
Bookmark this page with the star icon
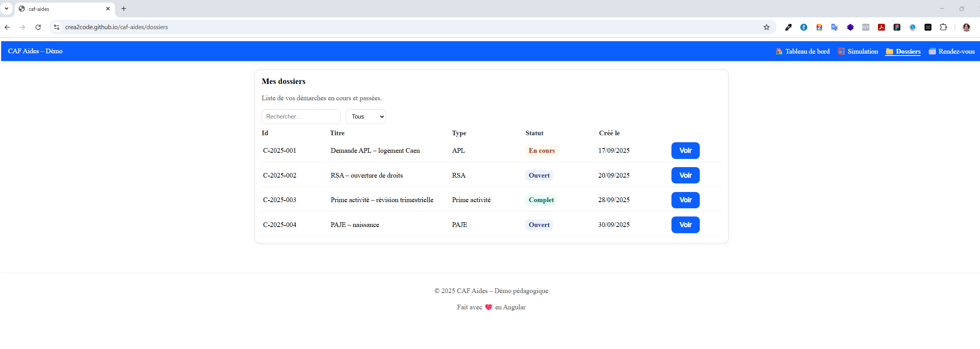pos(767,27)
